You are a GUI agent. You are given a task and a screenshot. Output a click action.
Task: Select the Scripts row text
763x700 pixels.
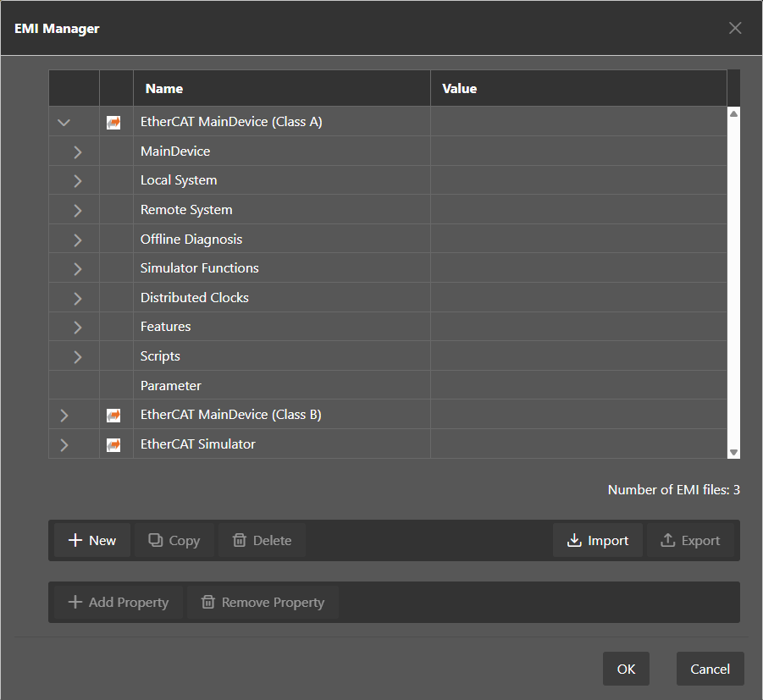tap(160, 356)
